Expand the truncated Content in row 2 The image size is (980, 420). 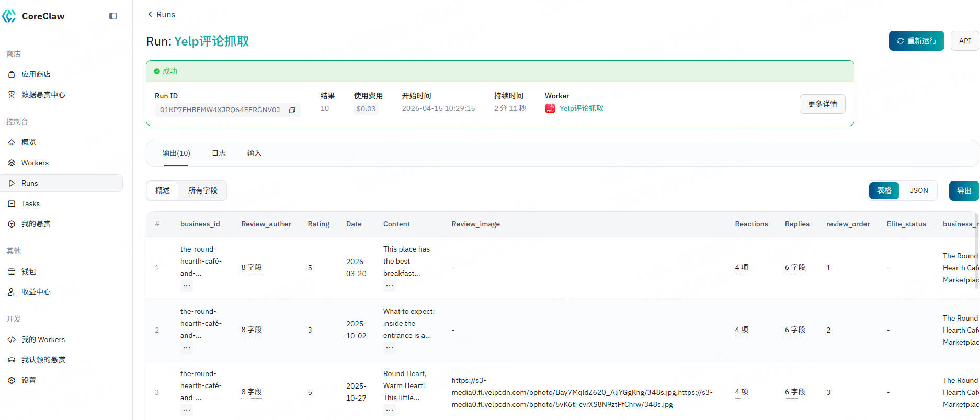[x=390, y=348]
